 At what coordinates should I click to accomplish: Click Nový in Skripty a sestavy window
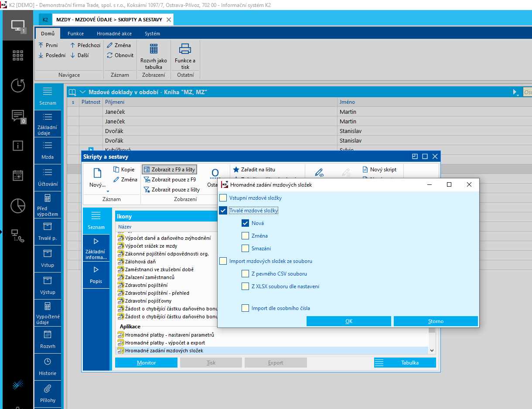click(97, 177)
